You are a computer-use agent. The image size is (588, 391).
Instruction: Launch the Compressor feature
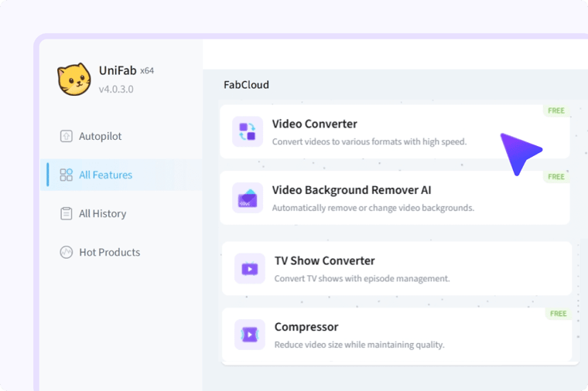click(x=397, y=335)
